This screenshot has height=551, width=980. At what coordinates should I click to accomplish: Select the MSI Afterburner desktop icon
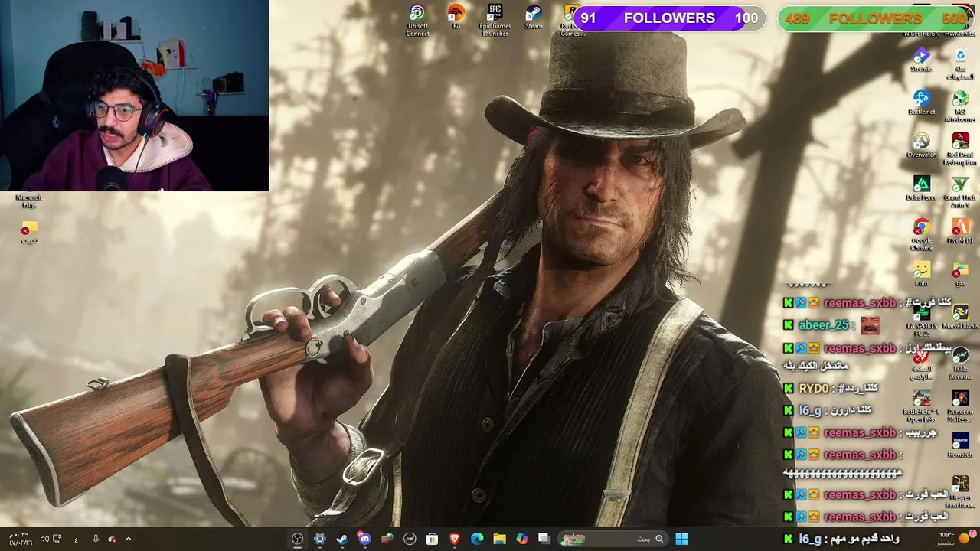(x=960, y=106)
